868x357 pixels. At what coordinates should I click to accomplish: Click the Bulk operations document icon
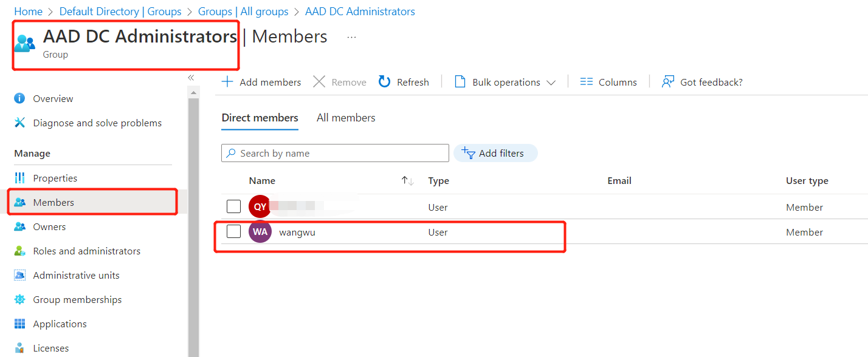(460, 81)
